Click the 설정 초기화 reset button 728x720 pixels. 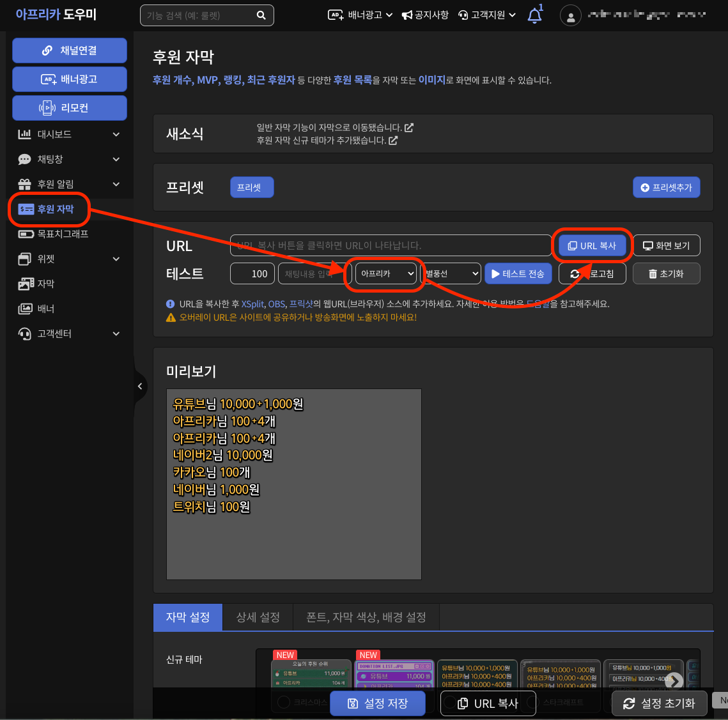tap(659, 703)
